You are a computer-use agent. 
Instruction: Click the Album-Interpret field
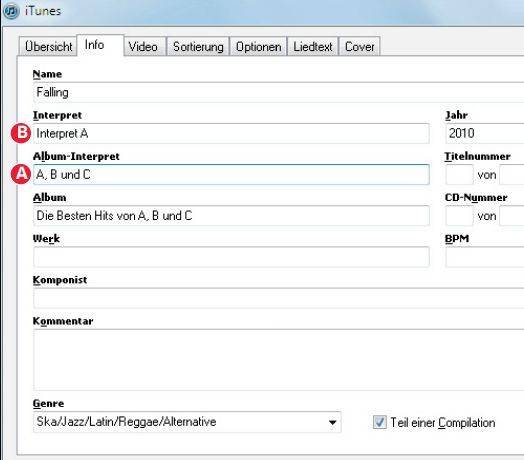[x=231, y=175]
